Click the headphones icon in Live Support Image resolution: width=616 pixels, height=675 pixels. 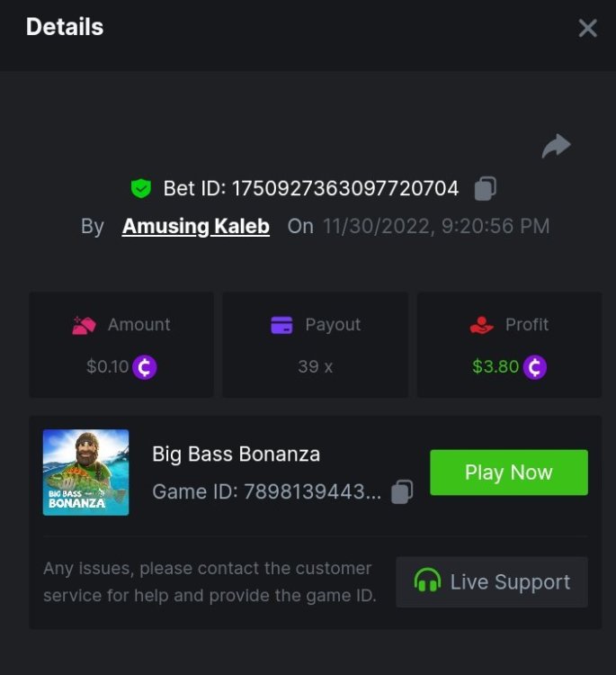coord(427,581)
